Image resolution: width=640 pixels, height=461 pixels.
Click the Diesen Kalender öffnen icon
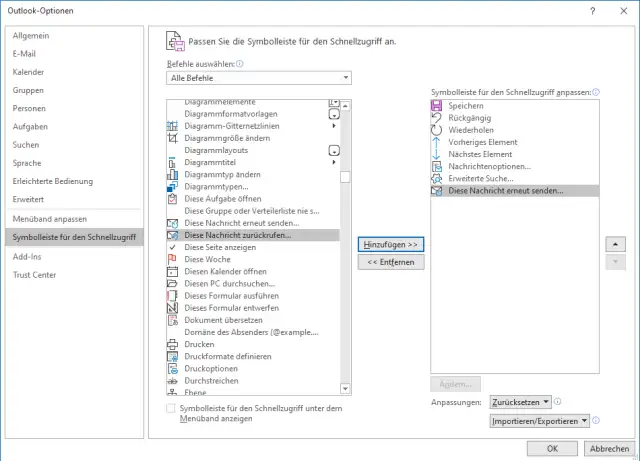click(x=173, y=271)
